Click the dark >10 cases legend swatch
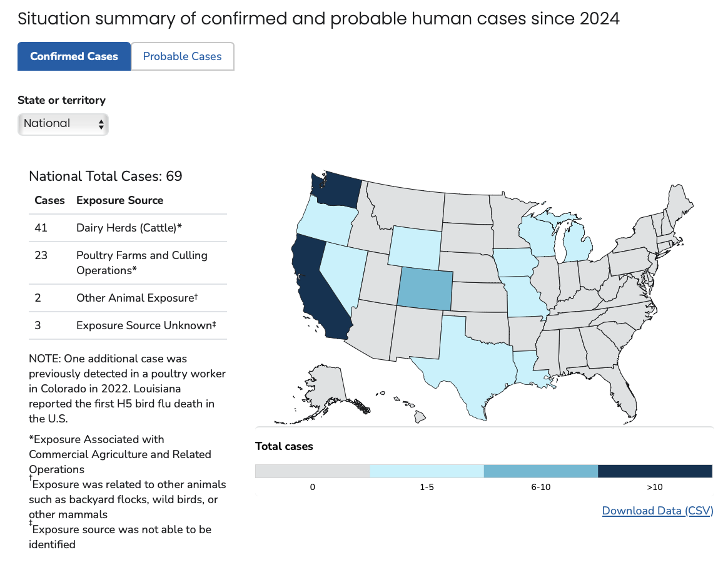The width and height of the screenshot is (728, 567). tap(655, 471)
